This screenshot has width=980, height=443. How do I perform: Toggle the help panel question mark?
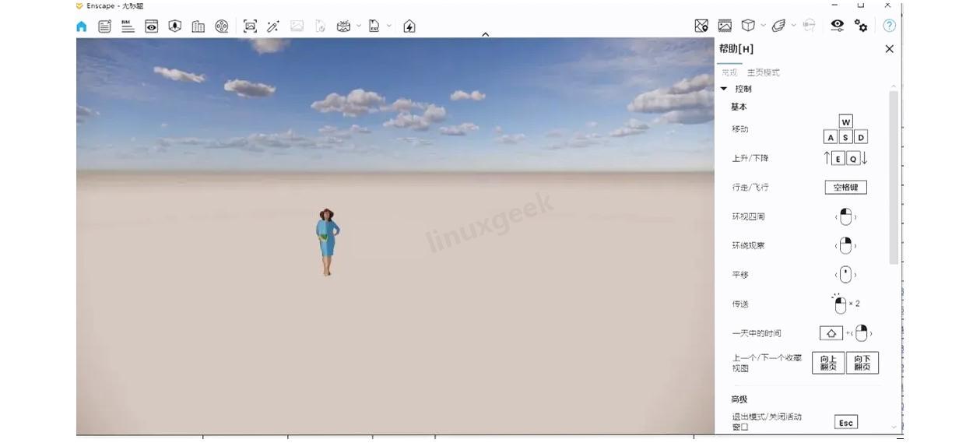coord(889,26)
